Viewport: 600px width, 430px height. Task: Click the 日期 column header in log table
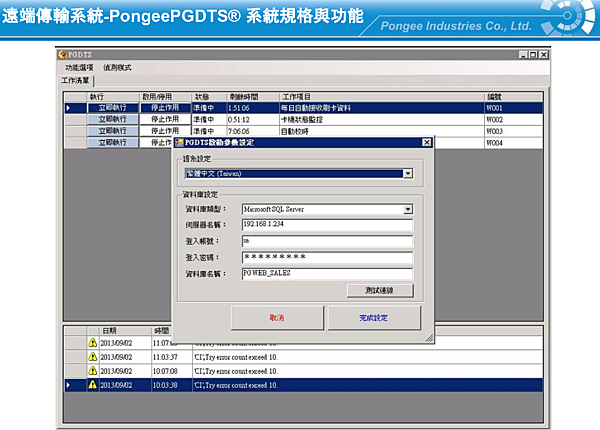(x=125, y=331)
